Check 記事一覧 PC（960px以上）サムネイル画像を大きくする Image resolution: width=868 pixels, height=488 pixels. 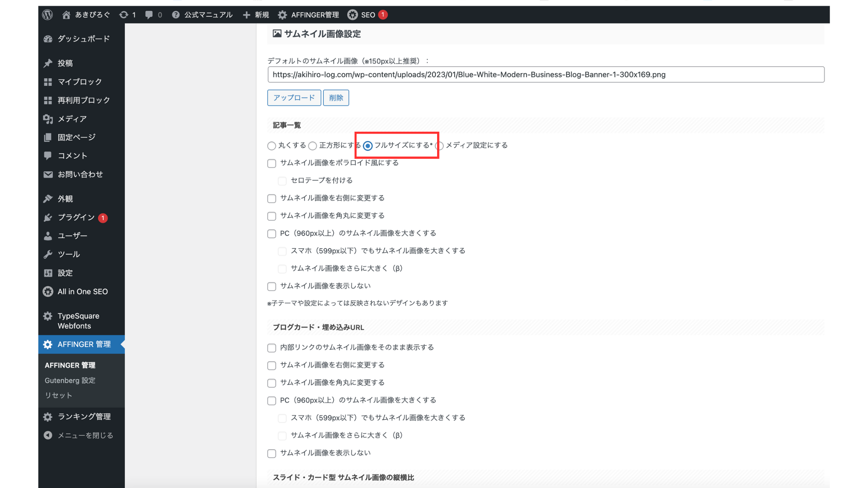[x=272, y=234]
